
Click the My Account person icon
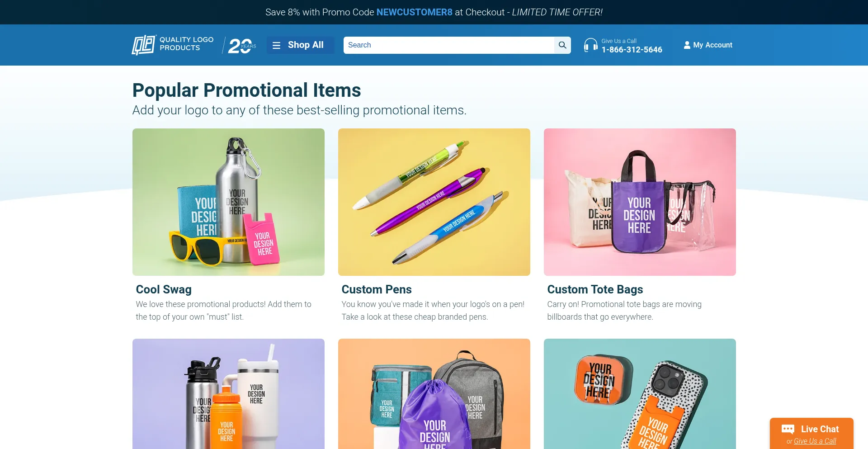(687, 45)
